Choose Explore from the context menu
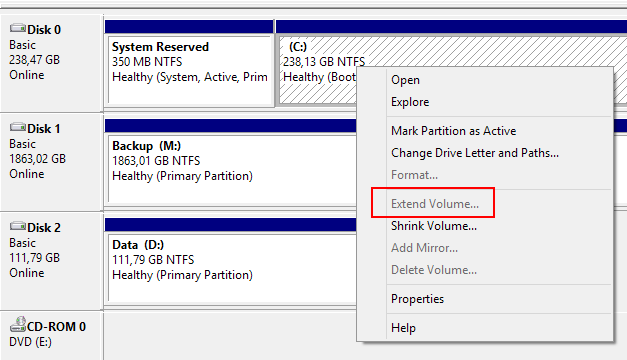 (410, 102)
